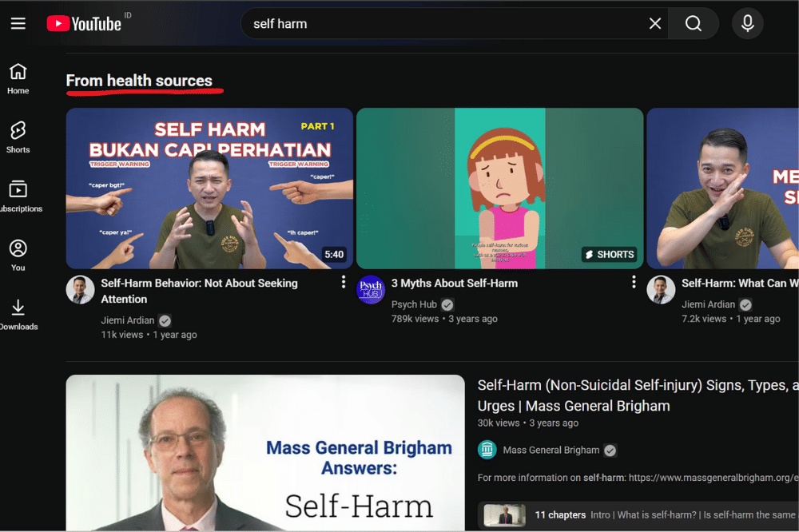
Task: Open the hamburger guide menu
Action: pyautogui.click(x=18, y=24)
